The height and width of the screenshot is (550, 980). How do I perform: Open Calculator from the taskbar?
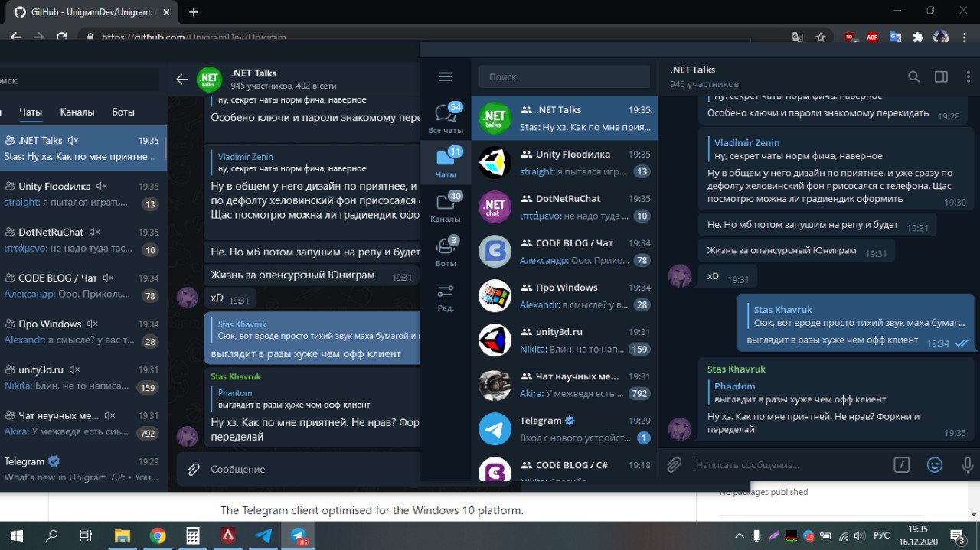[193, 535]
